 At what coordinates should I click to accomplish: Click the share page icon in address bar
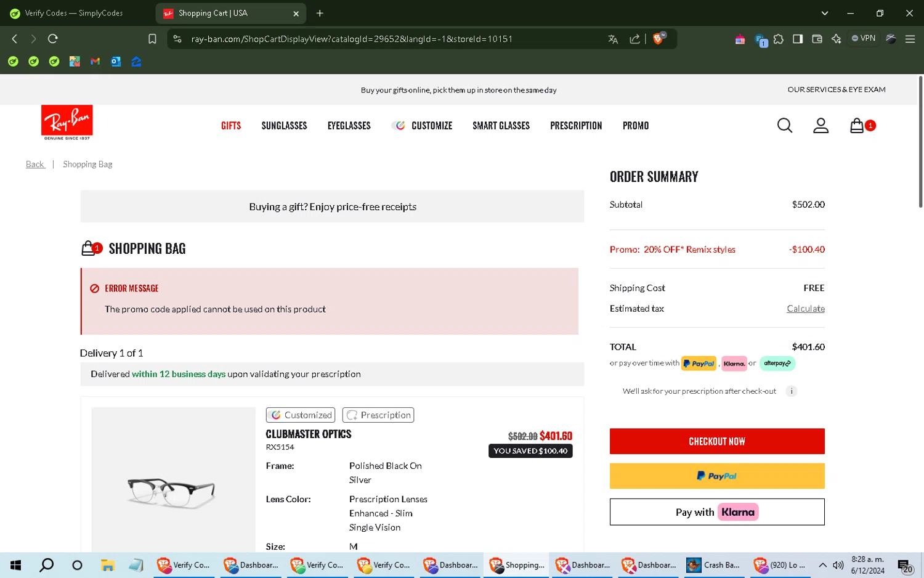point(634,39)
